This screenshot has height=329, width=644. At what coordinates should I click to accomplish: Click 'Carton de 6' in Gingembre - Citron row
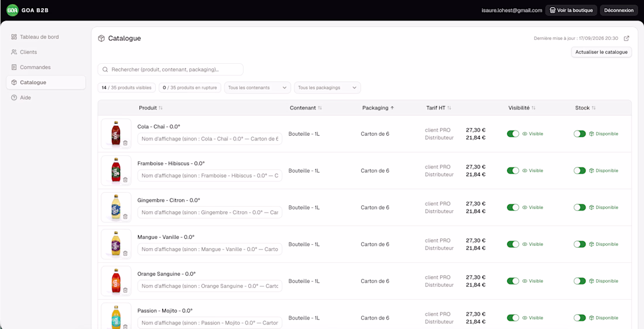[375, 207]
